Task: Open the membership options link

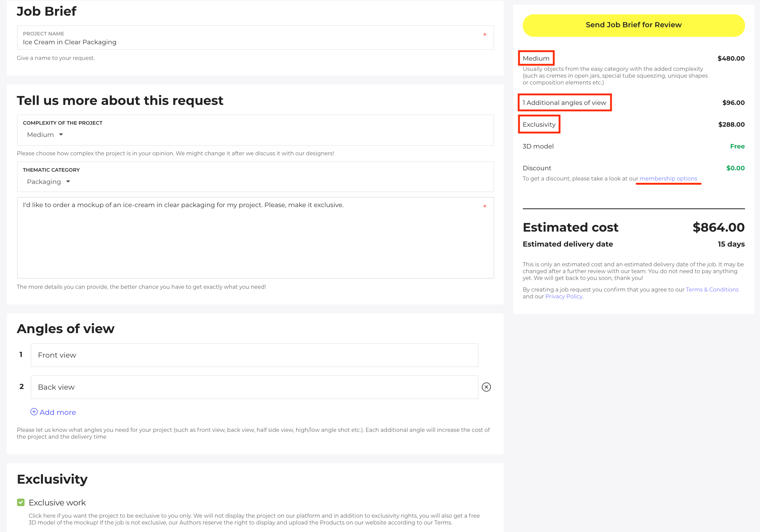Action: coord(668,178)
